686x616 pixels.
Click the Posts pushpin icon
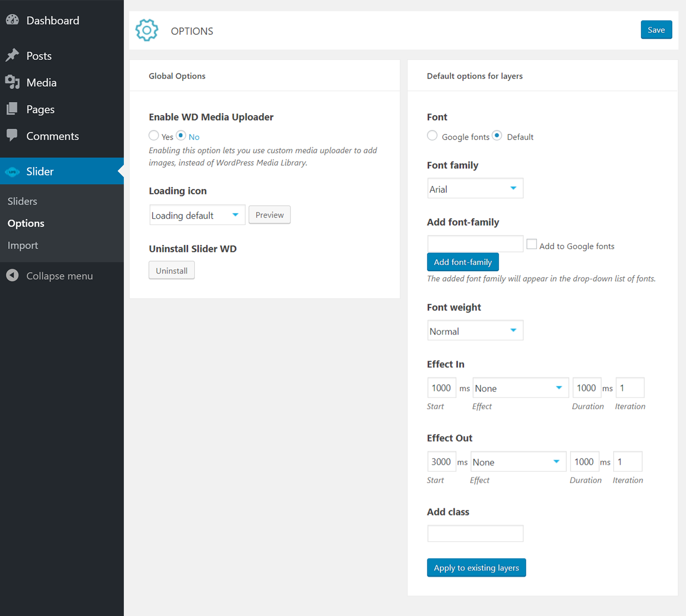(x=12, y=55)
